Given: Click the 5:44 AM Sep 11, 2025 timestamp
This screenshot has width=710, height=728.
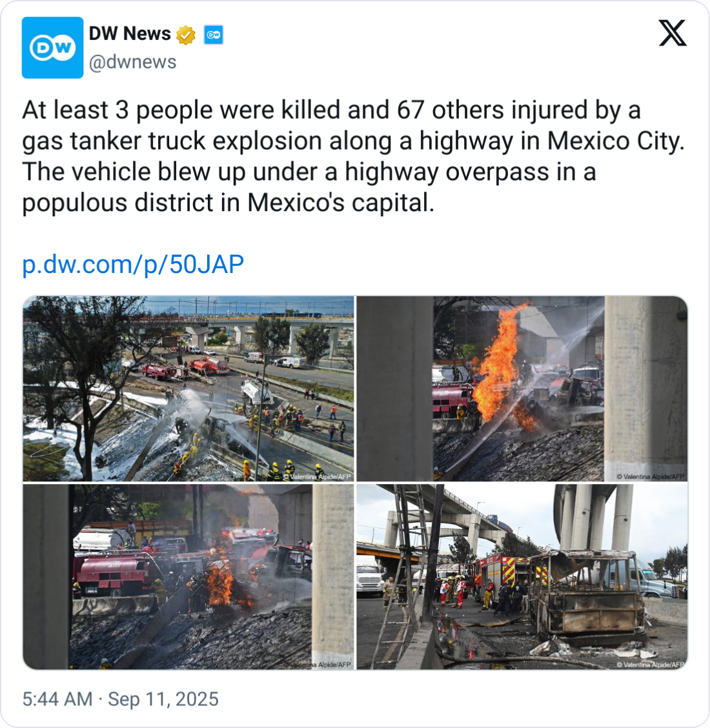Looking at the screenshot, I should 120,699.
